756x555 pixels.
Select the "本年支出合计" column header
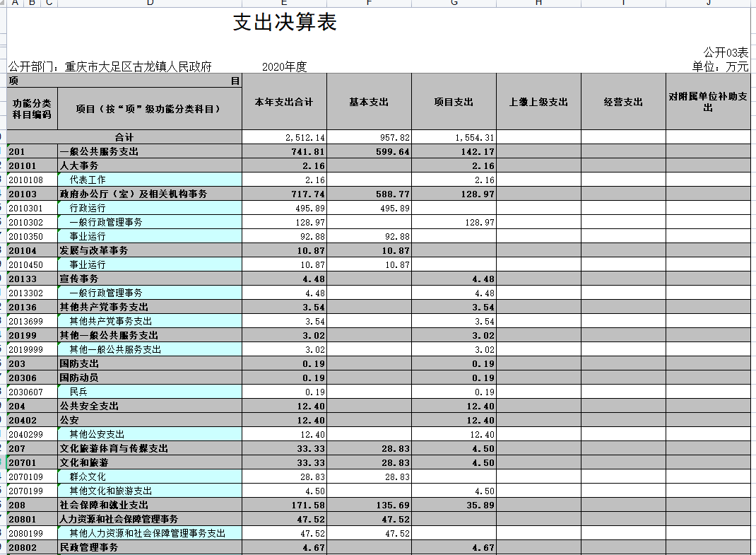pos(284,102)
